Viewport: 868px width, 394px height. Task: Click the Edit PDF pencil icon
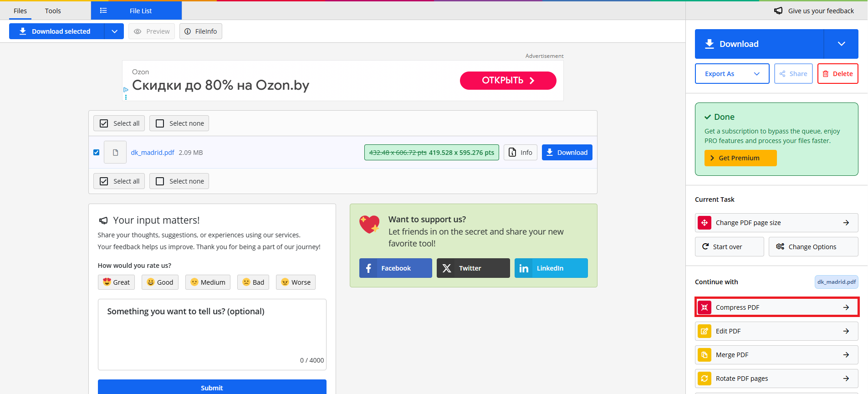click(705, 331)
